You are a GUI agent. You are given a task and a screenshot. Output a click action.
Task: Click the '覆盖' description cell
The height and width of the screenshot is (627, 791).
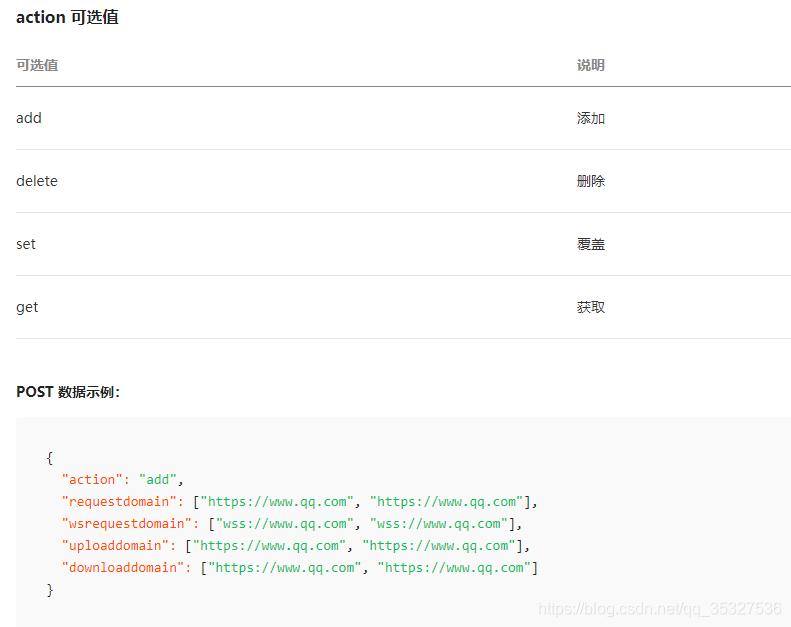(590, 244)
